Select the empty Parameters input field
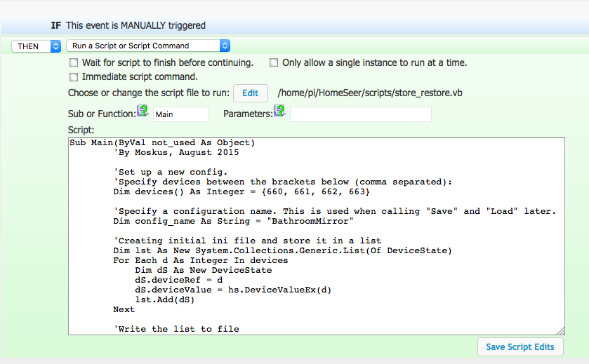 [361, 114]
